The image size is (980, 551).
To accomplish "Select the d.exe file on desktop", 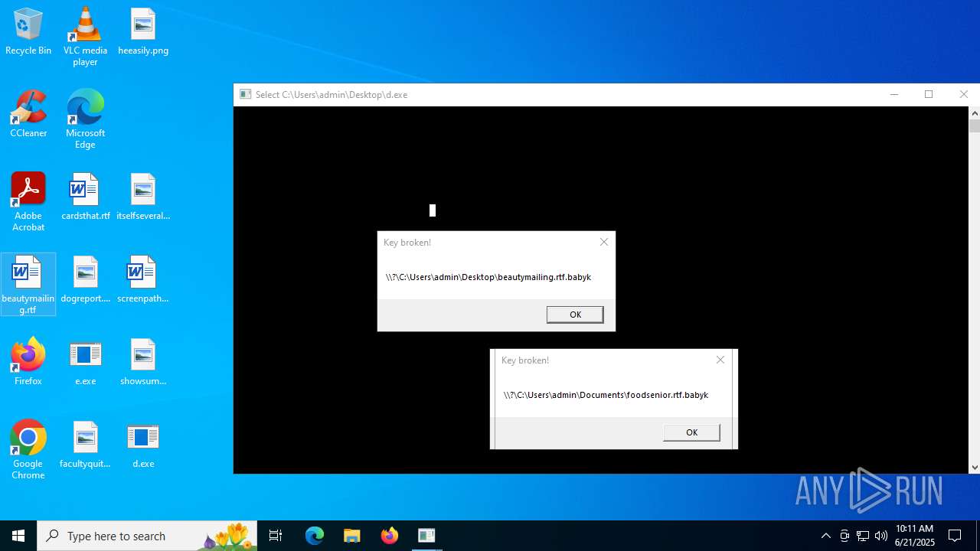I will (x=143, y=445).
